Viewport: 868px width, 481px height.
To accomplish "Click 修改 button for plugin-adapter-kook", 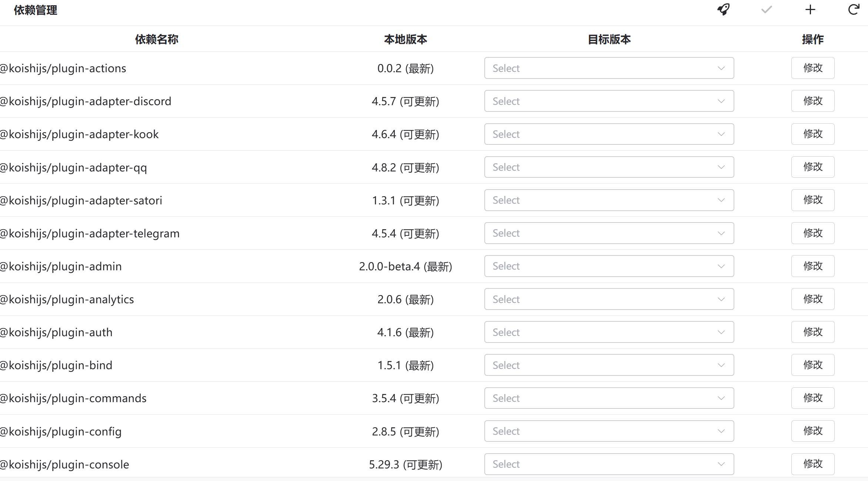I will (x=813, y=134).
